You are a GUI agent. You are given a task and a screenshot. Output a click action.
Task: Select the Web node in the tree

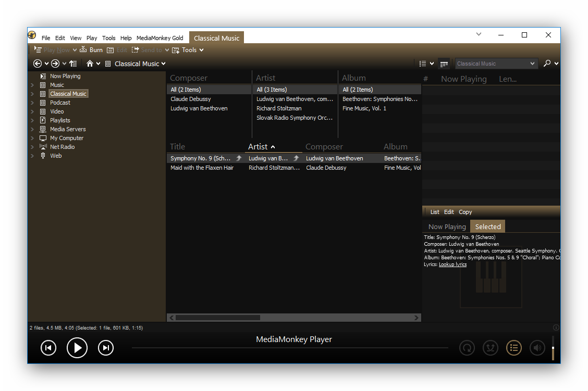tap(56, 156)
